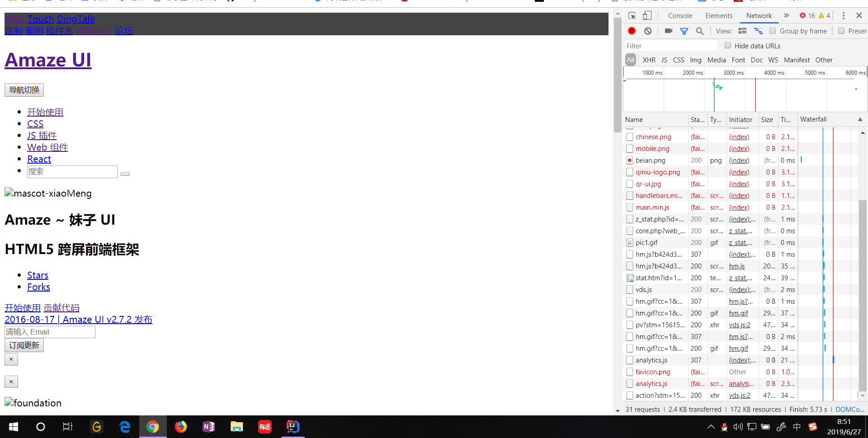Open the network search magnifier
Viewport: 868px width, 438px height.
tap(700, 31)
